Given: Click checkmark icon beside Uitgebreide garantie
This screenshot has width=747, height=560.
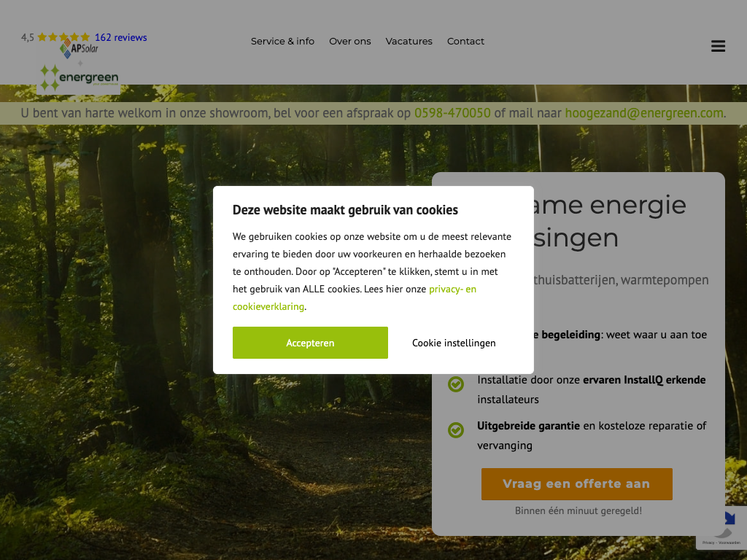Looking at the screenshot, I should (456, 430).
